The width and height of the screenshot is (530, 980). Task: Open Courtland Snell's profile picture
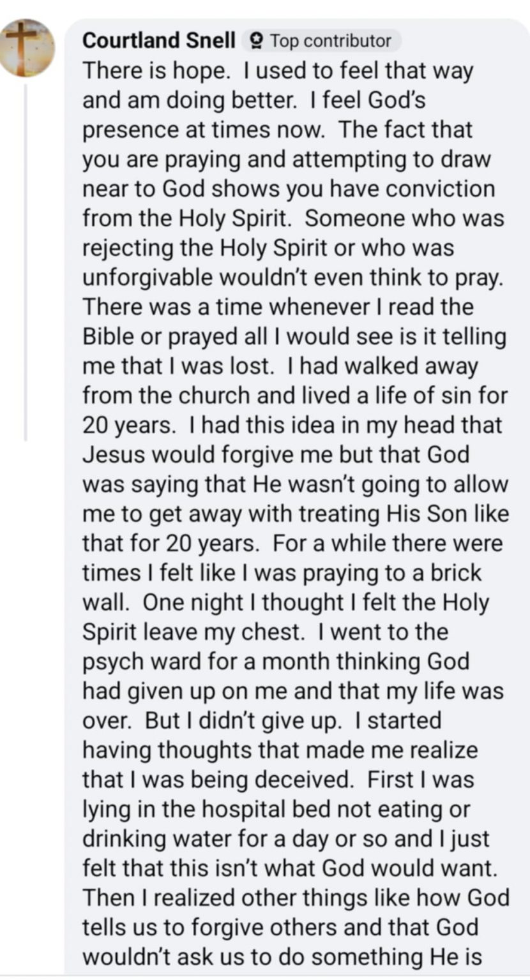click(27, 47)
